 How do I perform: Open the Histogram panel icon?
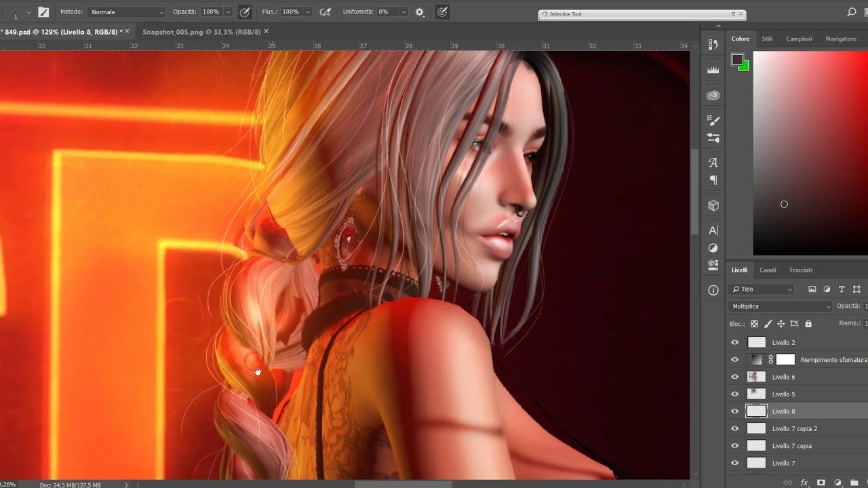tap(713, 70)
